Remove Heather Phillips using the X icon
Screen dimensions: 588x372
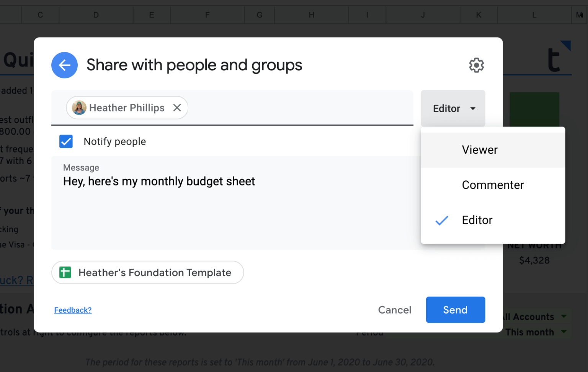[177, 107]
